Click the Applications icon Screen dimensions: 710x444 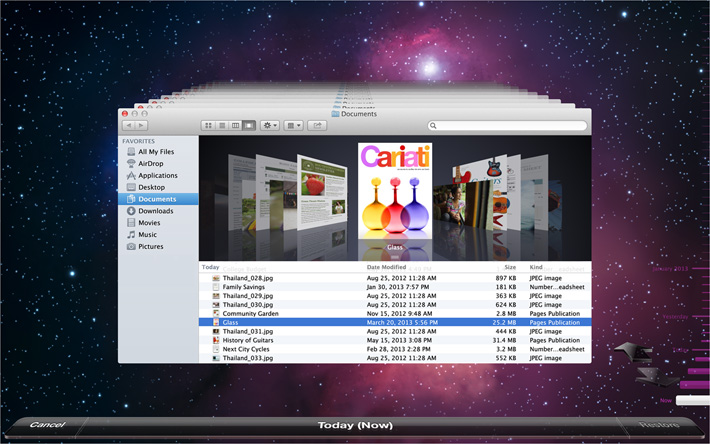[131, 175]
